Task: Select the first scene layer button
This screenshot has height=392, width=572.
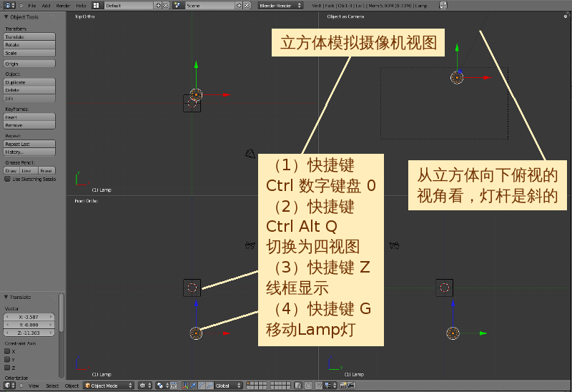Action: [x=250, y=383]
